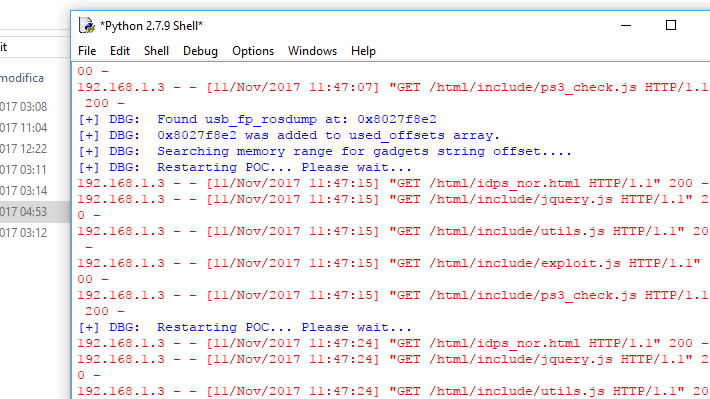Select the file row dated 12:22
The image size is (710, 399).
coord(35,149)
